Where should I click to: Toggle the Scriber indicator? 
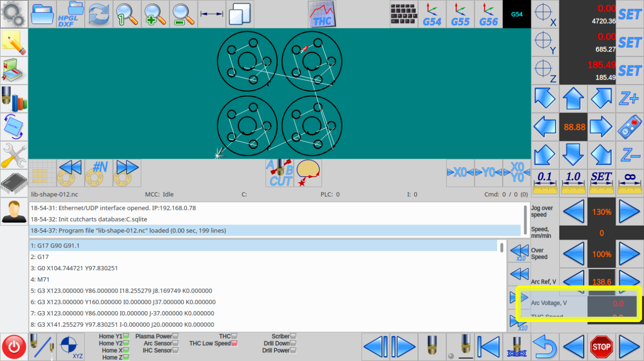tap(293, 336)
